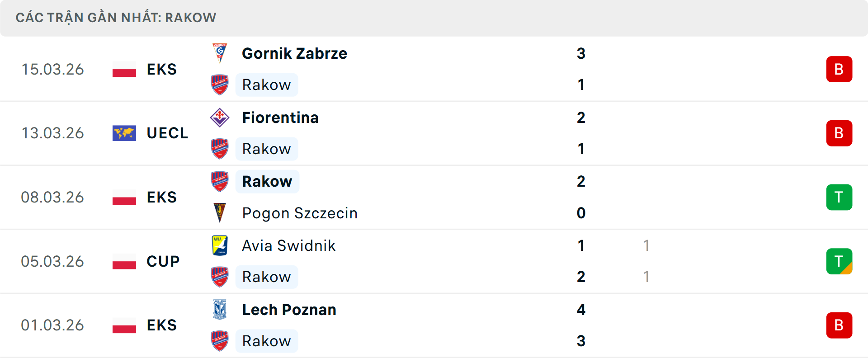Open Avia Swidnik team link
This screenshot has height=358, width=868.
tap(289, 245)
